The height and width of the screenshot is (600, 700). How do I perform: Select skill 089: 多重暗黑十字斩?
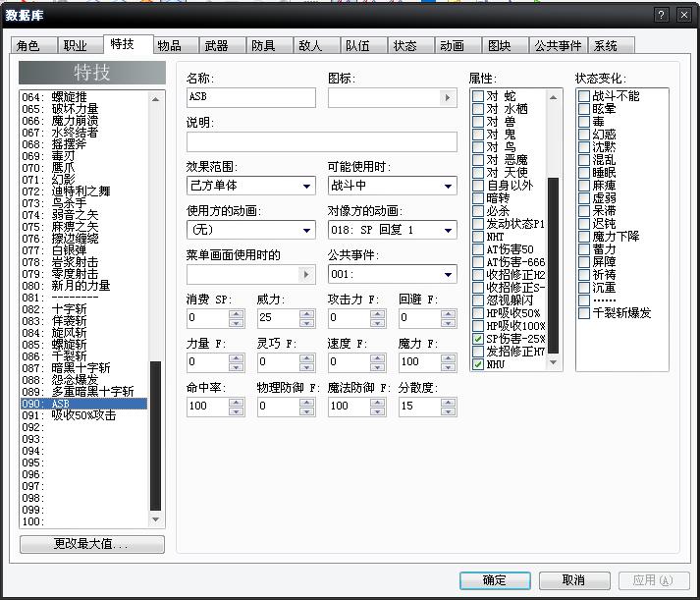[x=83, y=392]
